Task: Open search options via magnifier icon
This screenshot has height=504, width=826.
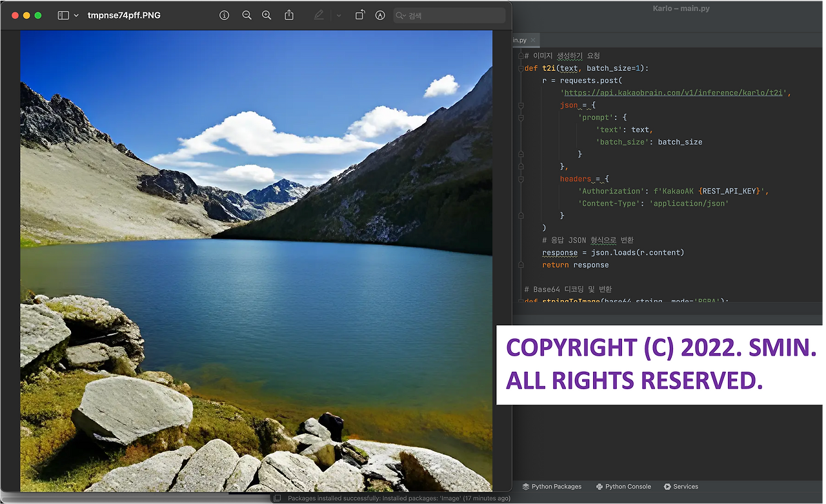Action: [x=401, y=15]
